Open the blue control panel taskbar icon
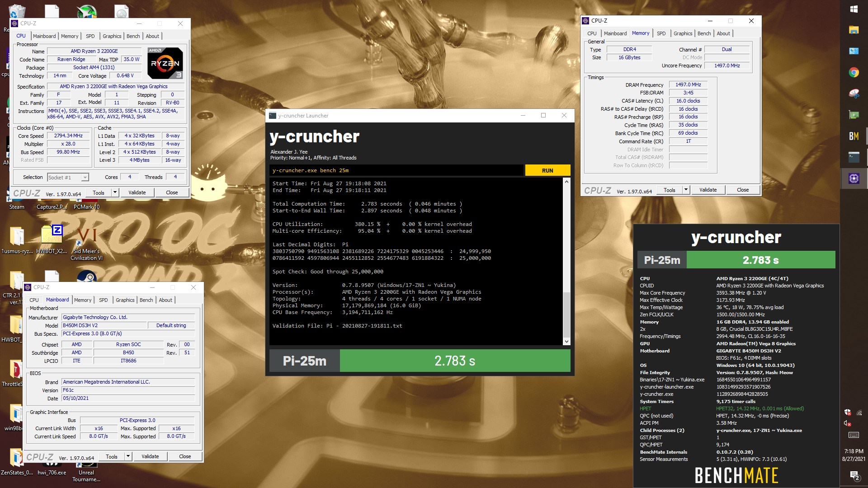 [854, 51]
